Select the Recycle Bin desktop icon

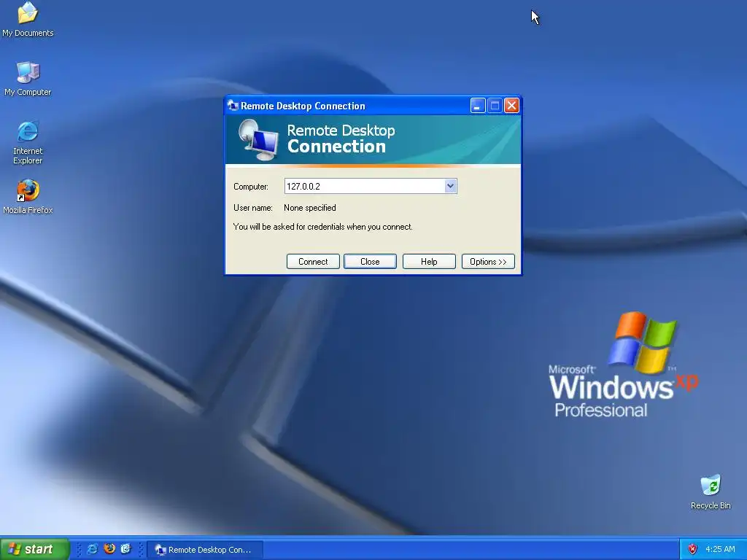[x=711, y=492]
